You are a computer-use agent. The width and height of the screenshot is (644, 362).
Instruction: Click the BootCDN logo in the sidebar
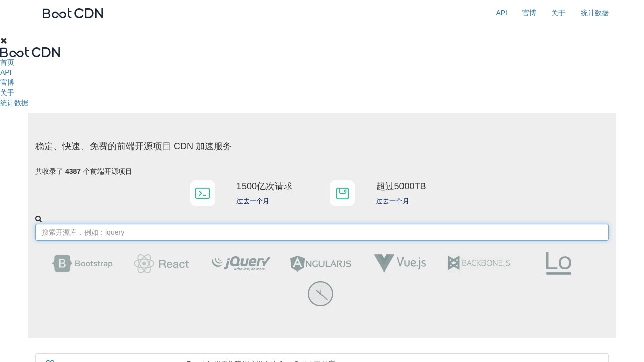tap(30, 52)
